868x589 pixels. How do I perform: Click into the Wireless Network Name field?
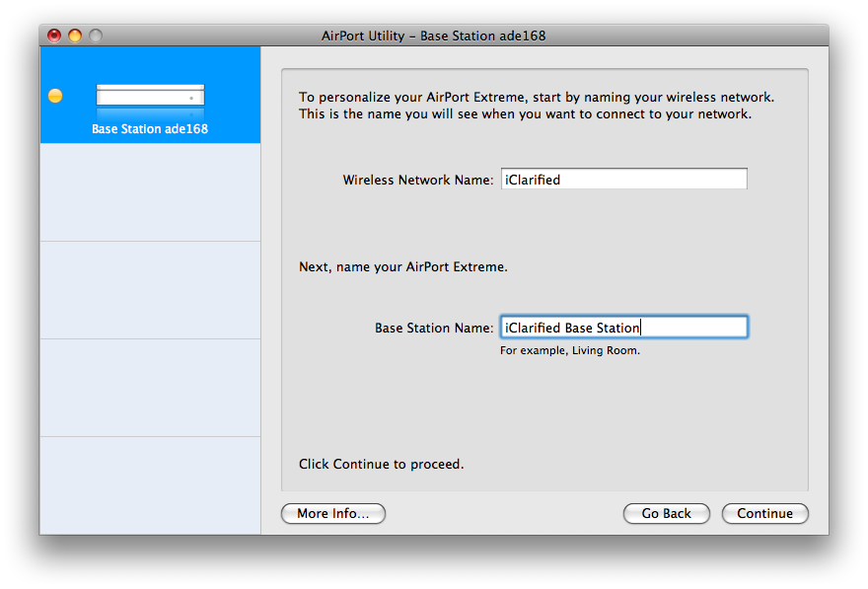click(x=623, y=180)
